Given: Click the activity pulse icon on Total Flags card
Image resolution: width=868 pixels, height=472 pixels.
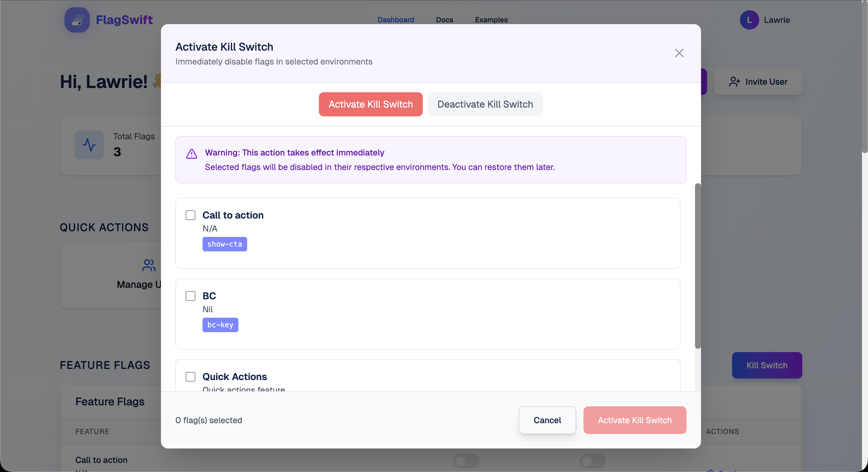Looking at the screenshot, I should coord(89,145).
